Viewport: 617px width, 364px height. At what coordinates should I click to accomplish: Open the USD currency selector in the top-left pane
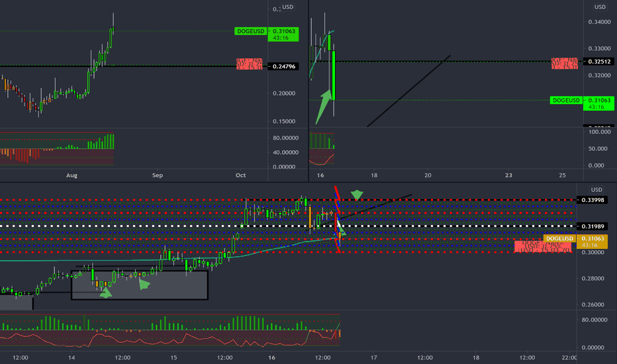pyautogui.click(x=287, y=7)
